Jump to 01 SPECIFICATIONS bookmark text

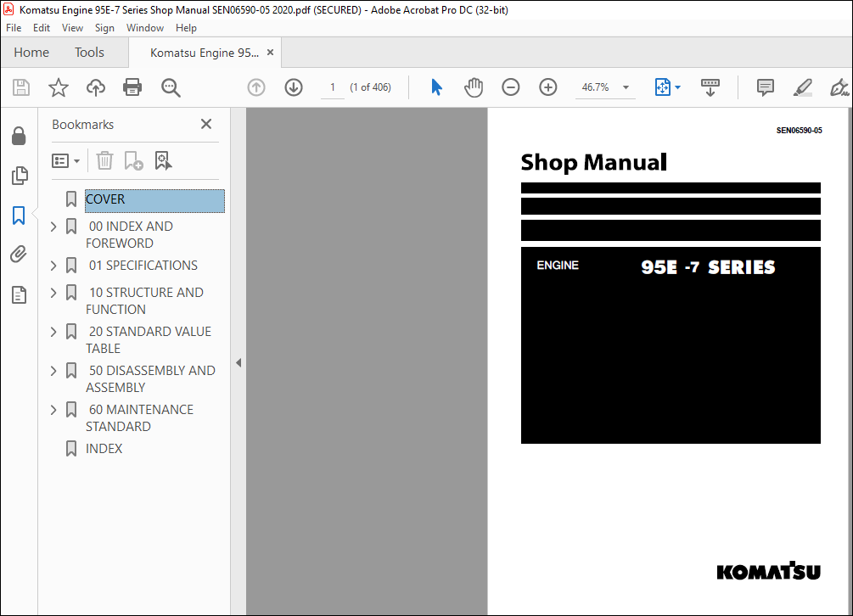coord(143,266)
